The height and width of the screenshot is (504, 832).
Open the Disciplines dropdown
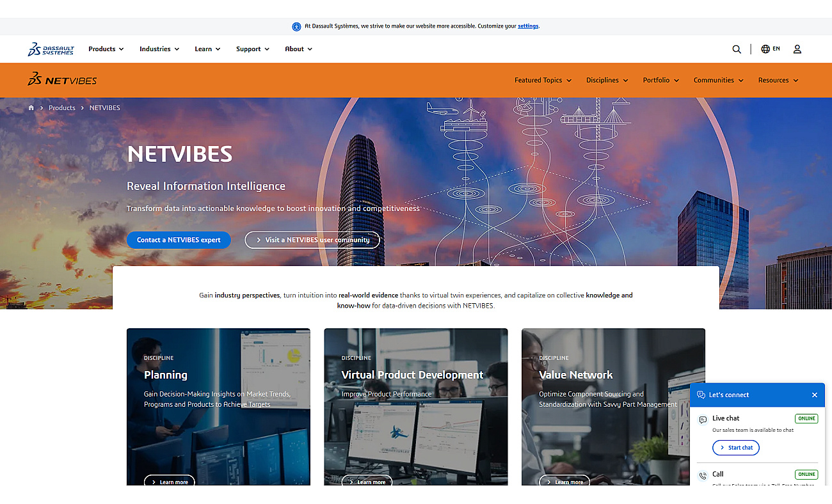click(x=607, y=81)
